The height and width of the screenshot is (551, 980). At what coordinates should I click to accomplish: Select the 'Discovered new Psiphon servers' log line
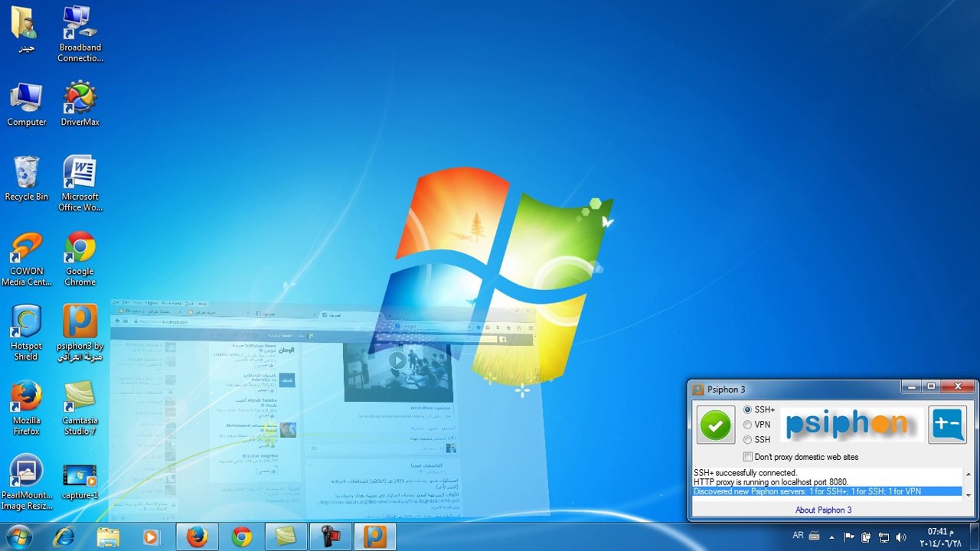[x=827, y=491]
